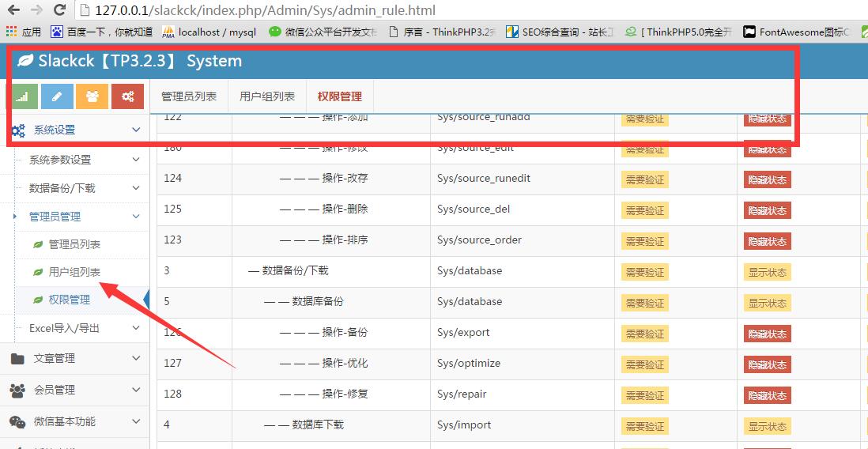Click the browser address bar URL
This screenshot has height=449, width=868.
click(x=265, y=10)
